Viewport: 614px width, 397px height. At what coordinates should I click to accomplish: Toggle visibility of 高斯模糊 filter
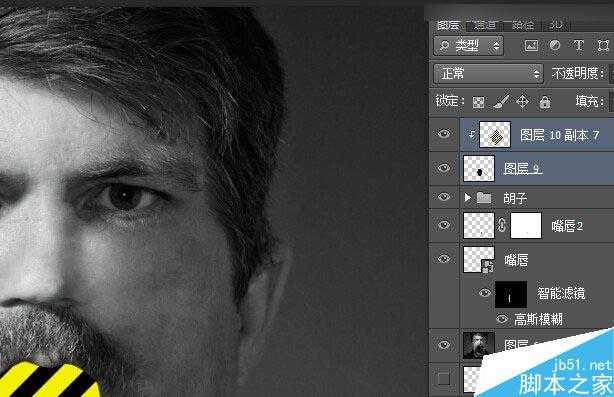click(502, 319)
